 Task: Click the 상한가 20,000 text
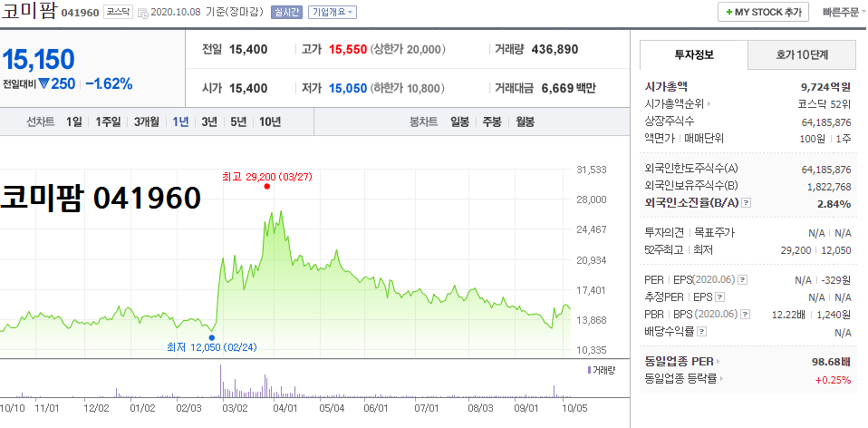(x=407, y=49)
